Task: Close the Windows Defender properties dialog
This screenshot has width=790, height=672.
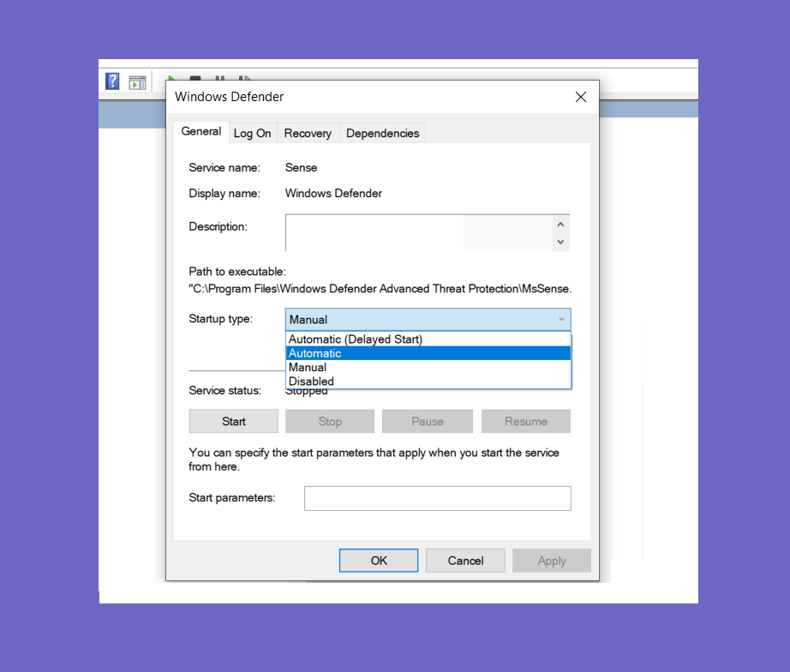Action: (x=580, y=97)
